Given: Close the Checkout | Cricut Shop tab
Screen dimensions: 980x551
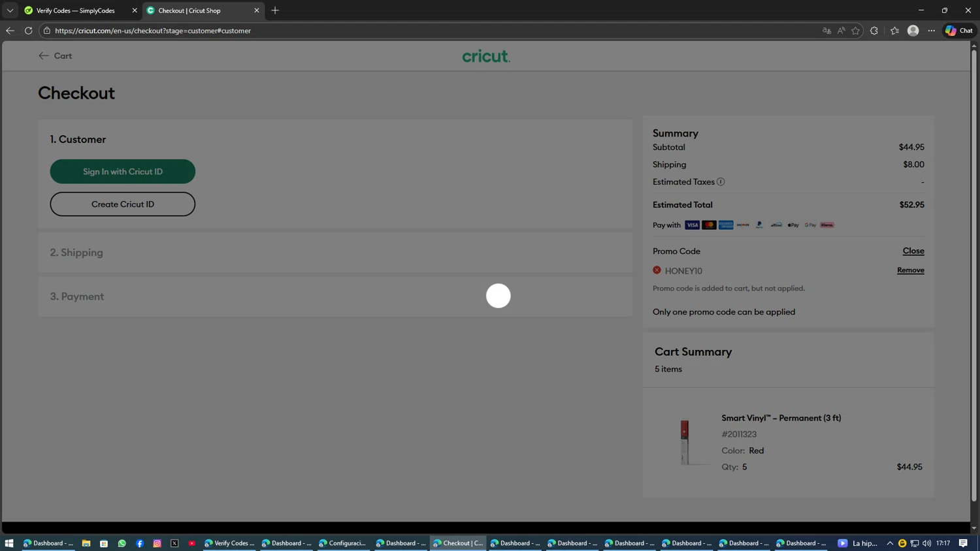Looking at the screenshot, I should tap(257, 10).
